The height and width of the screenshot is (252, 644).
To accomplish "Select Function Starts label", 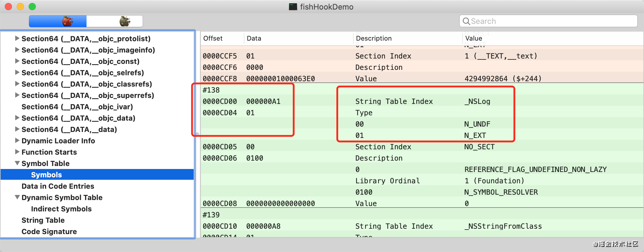I will (49, 152).
